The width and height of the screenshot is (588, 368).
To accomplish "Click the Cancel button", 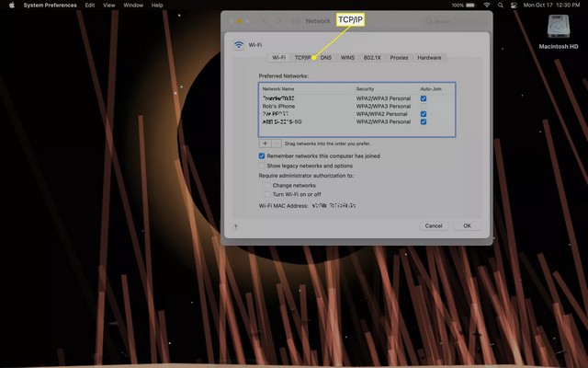I will click(x=434, y=225).
